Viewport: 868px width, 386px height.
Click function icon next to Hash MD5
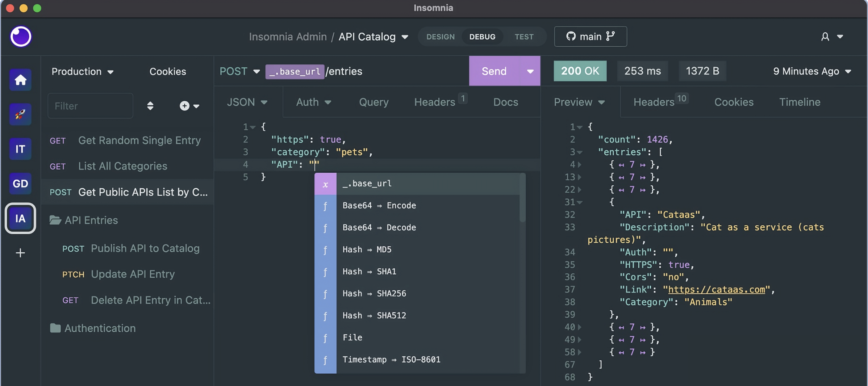[325, 250]
